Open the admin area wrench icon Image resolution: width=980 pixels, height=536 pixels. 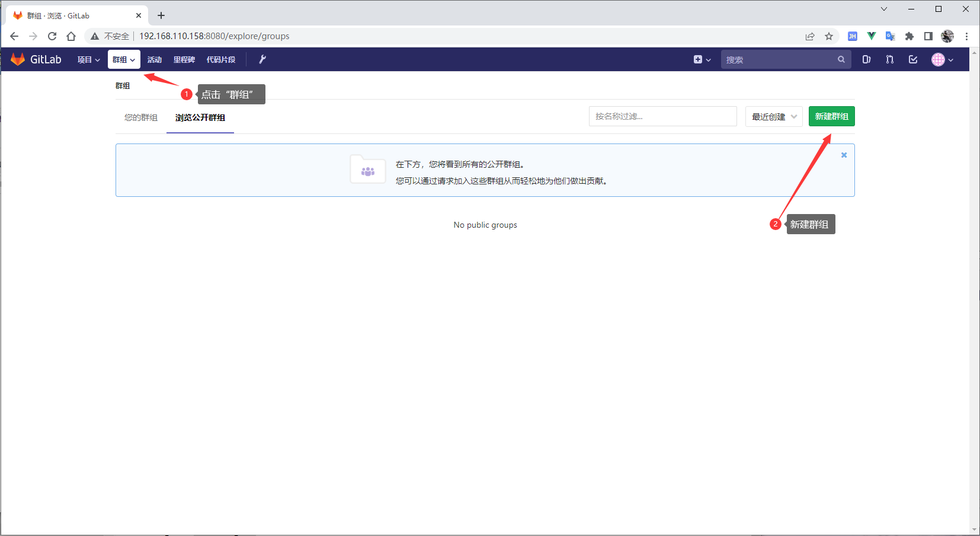tap(262, 59)
